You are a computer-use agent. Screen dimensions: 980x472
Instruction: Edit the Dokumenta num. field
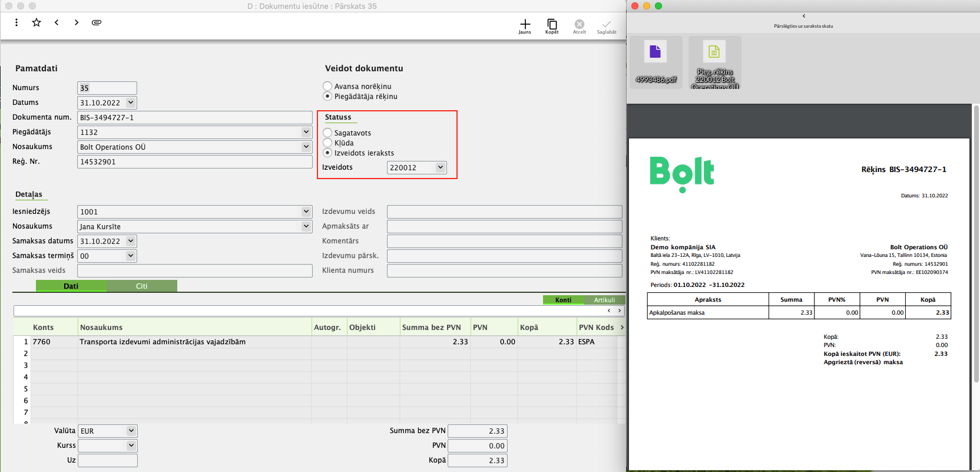[195, 117]
